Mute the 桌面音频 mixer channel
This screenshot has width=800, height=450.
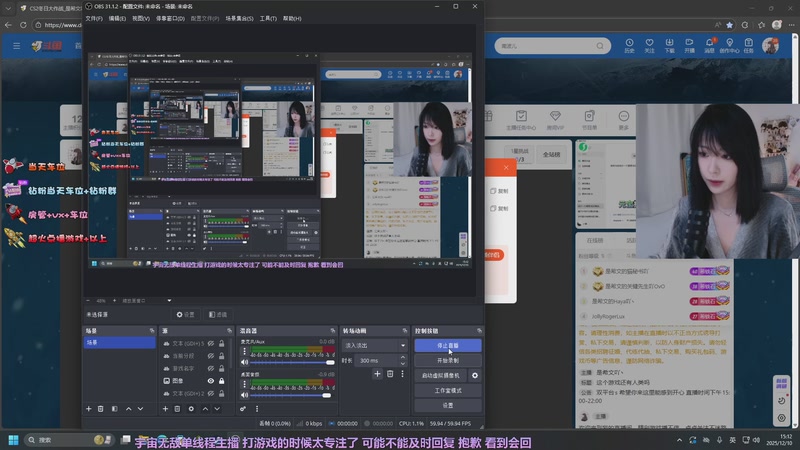coord(244,395)
